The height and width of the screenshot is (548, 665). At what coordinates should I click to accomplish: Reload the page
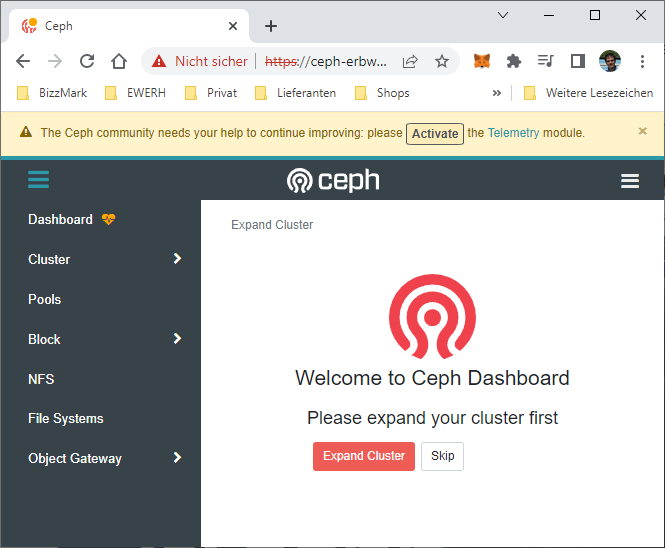[87, 61]
